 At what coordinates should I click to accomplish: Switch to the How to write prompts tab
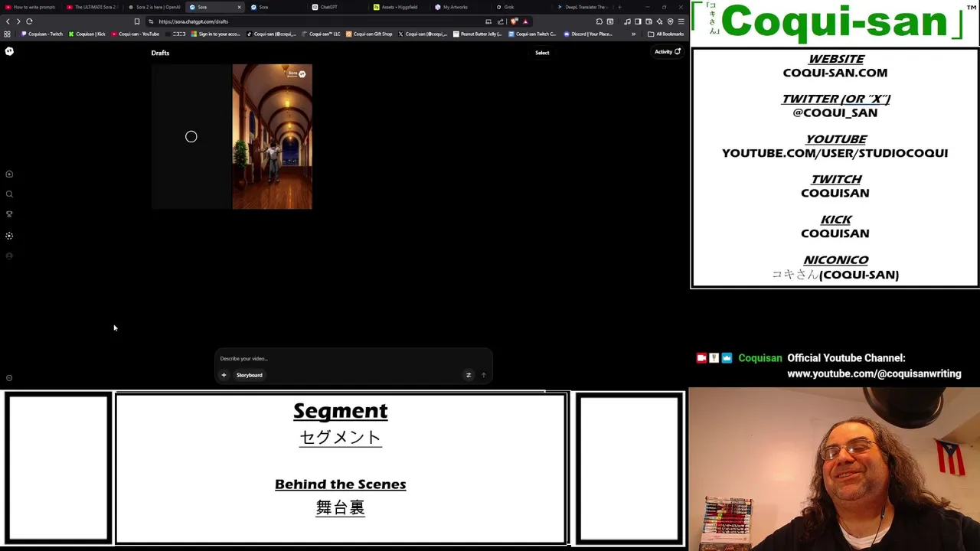31,7
